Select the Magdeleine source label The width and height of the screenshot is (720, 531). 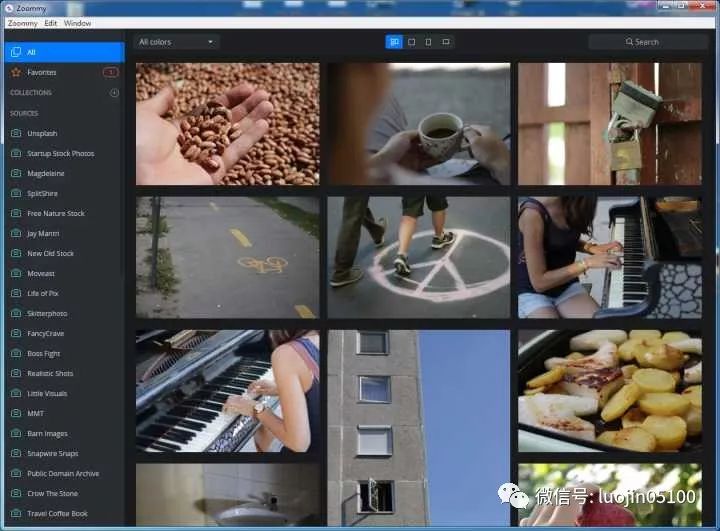pyautogui.click(x=46, y=173)
